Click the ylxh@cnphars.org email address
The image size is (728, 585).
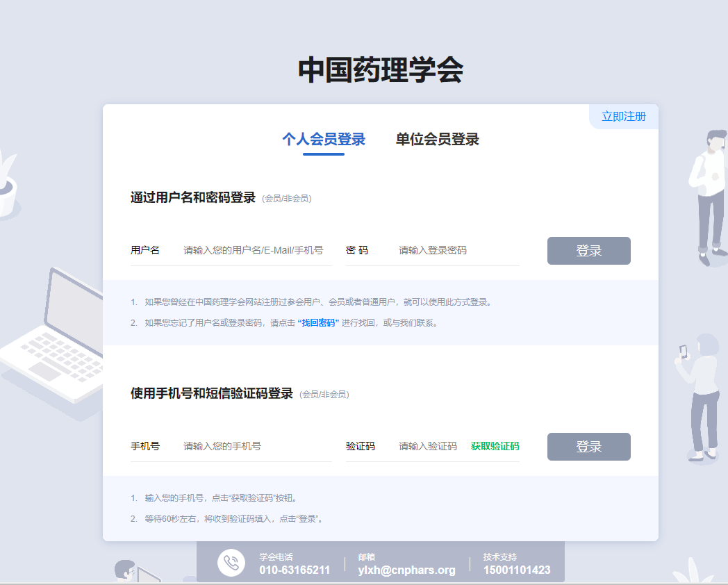point(406,570)
